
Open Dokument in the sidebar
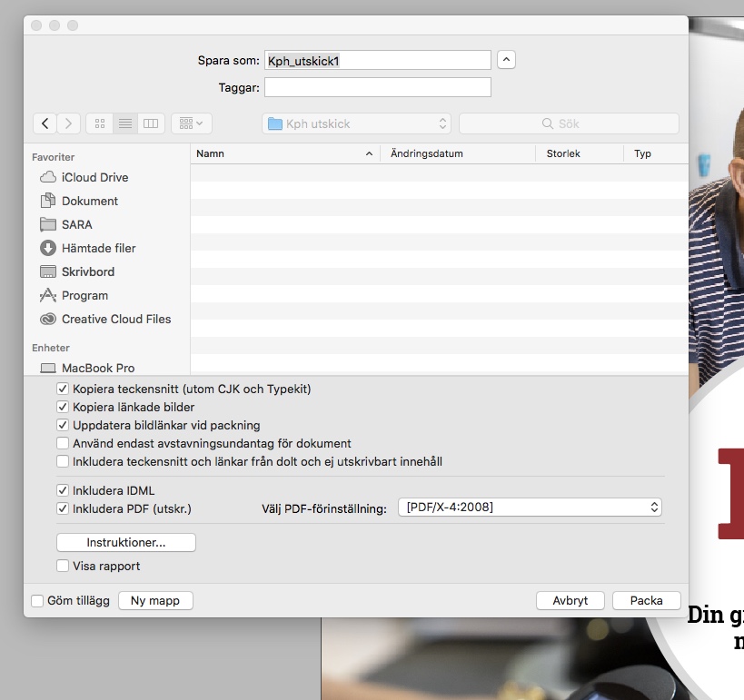pyautogui.click(x=90, y=201)
